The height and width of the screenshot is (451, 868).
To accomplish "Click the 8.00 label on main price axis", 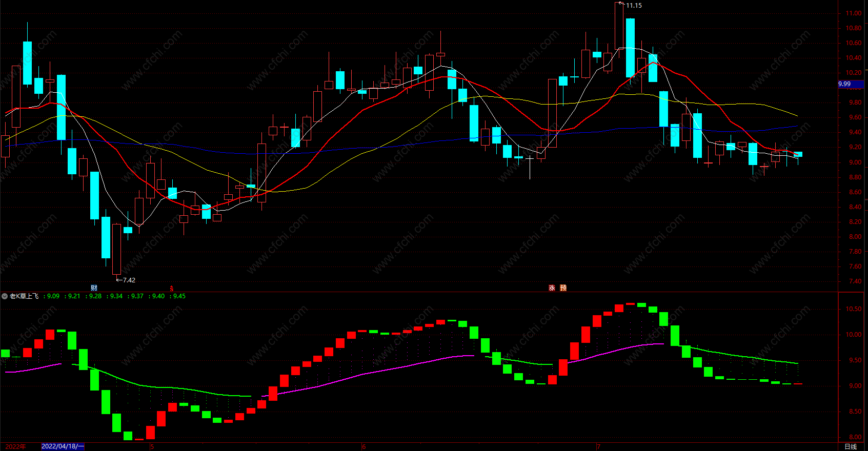I will click(x=855, y=237).
